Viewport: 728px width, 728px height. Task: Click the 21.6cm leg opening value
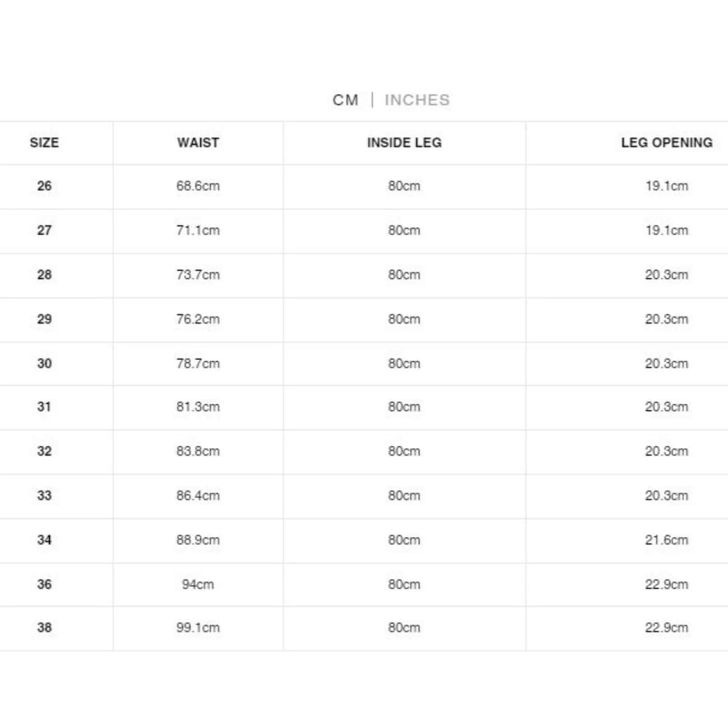[666, 540]
